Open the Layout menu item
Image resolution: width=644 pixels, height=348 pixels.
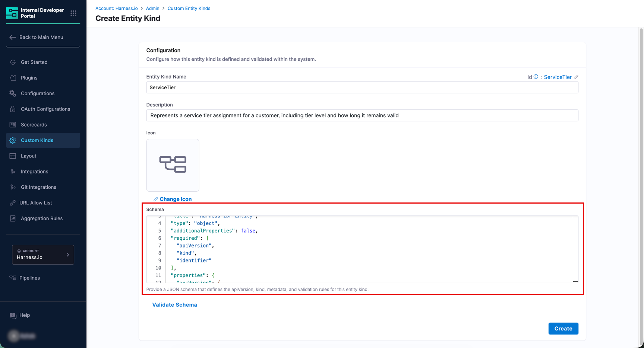[x=28, y=156]
